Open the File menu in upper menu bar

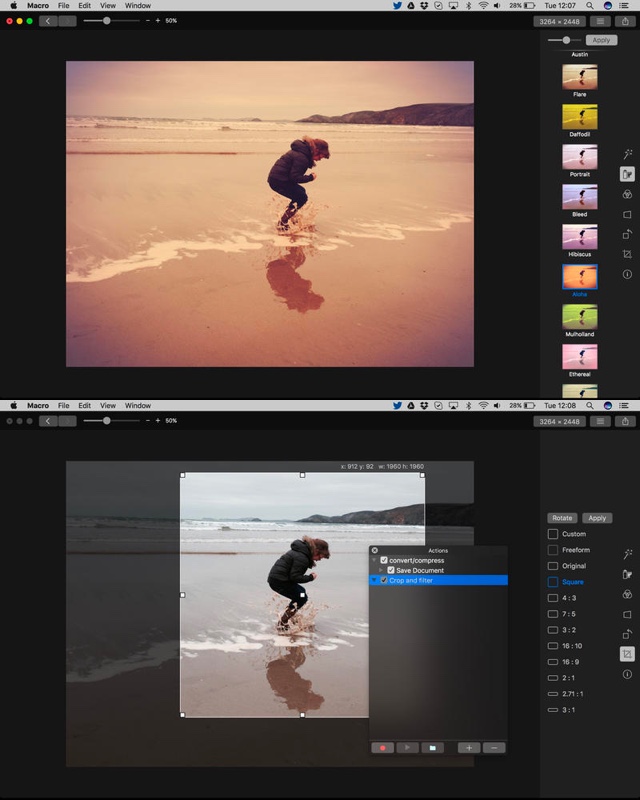tap(64, 6)
